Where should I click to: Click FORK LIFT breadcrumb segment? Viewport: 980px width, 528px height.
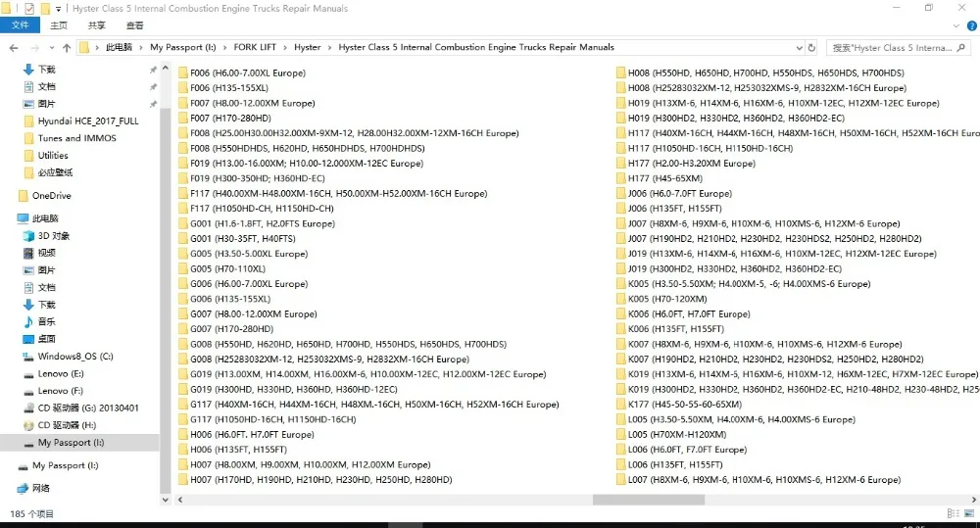255,47
